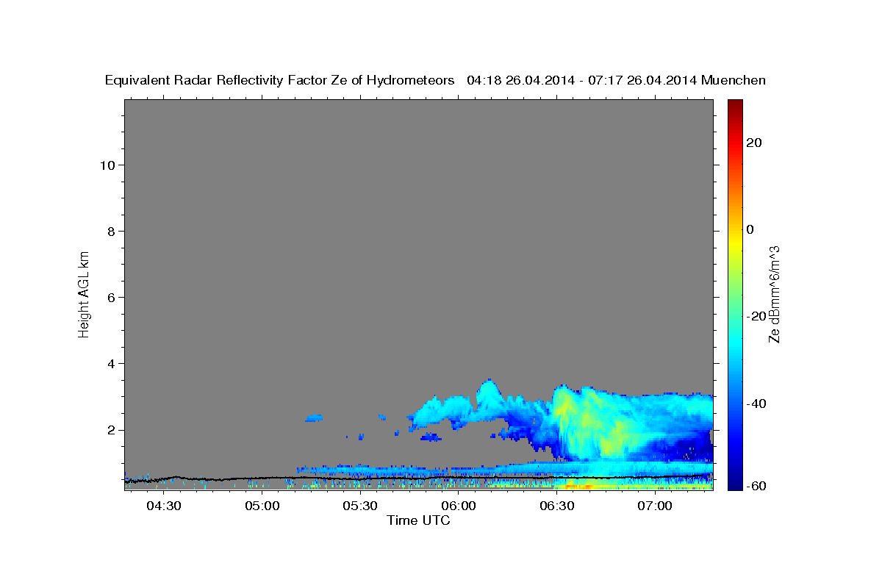The height and width of the screenshot is (588, 882).
Task: Click the 'Ze dBmm^6/m^3' colorbar unit label
Action: point(774,294)
